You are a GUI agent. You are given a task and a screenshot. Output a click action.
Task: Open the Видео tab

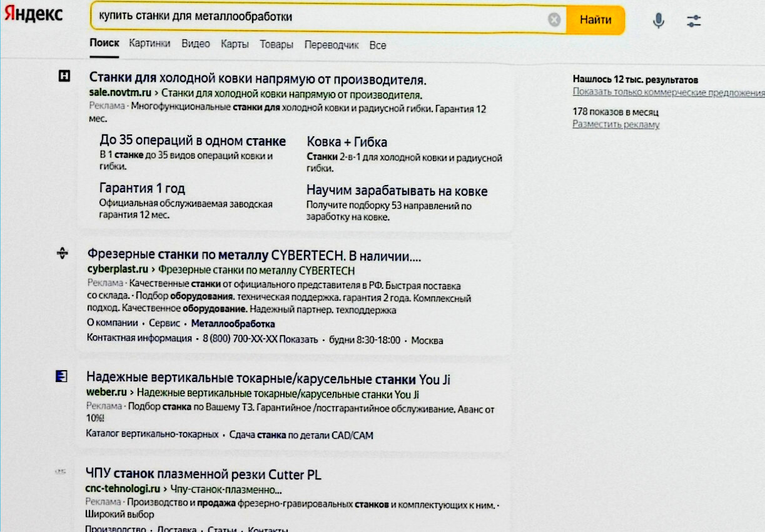click(196, 43)
